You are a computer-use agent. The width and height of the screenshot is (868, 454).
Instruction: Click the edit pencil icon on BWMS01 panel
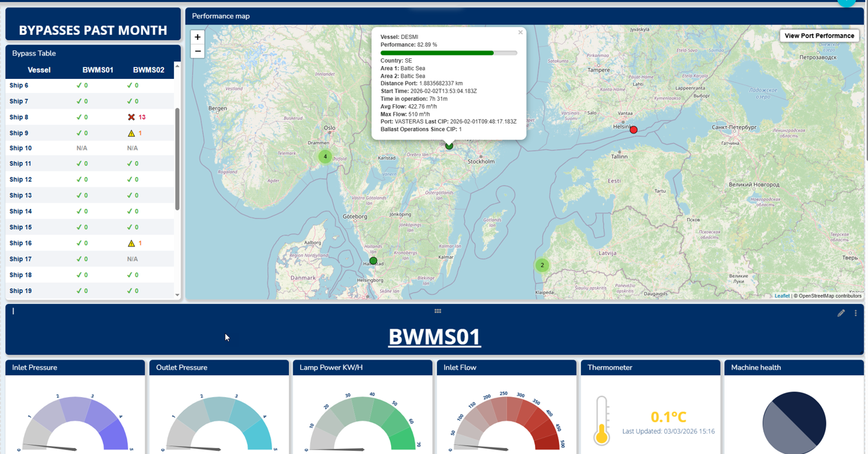[x=841, y=313]
